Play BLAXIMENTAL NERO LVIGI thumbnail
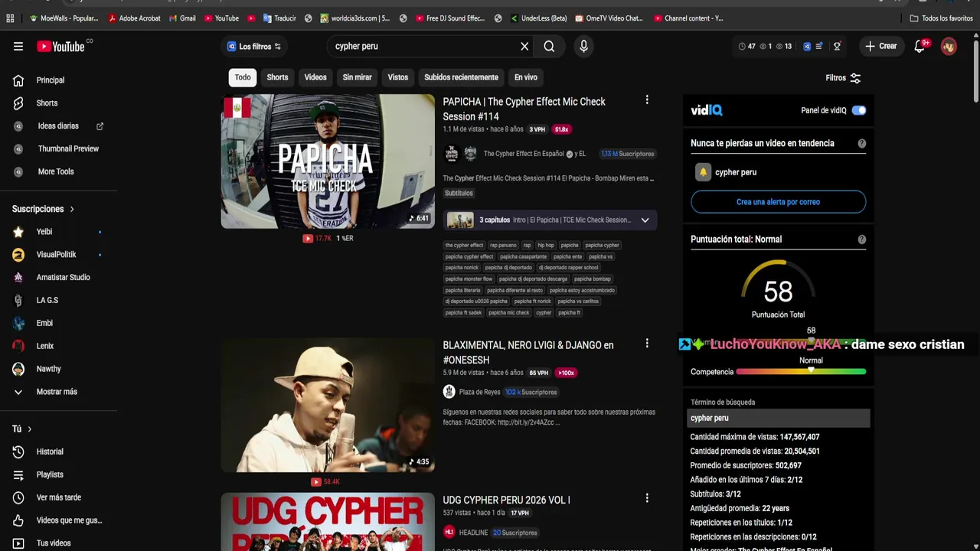This screenshot has height=551, width=980. click(328, 405)
